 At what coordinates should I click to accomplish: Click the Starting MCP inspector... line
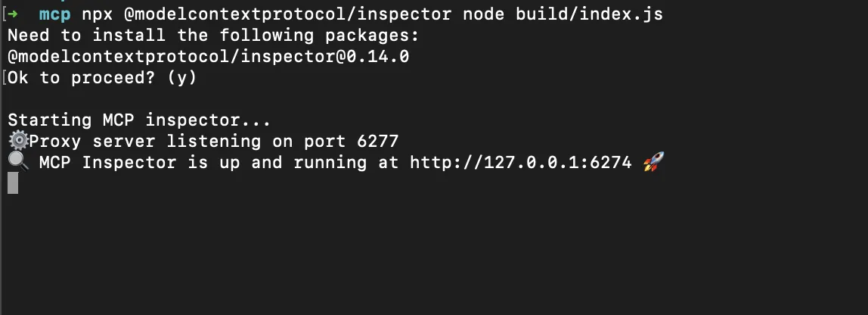point(139,120)
